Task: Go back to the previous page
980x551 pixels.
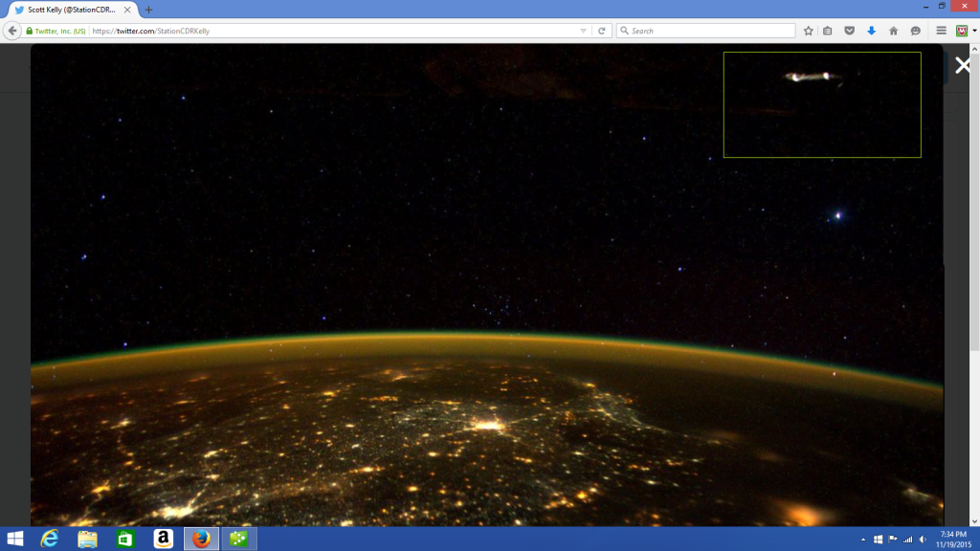Action: 12,31
